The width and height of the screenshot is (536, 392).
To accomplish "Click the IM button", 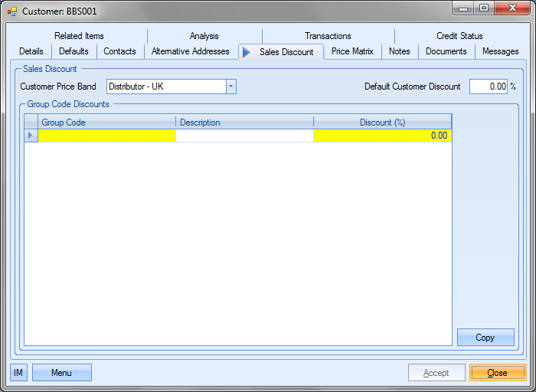I will pyautogui.click(x=18, y=373).
